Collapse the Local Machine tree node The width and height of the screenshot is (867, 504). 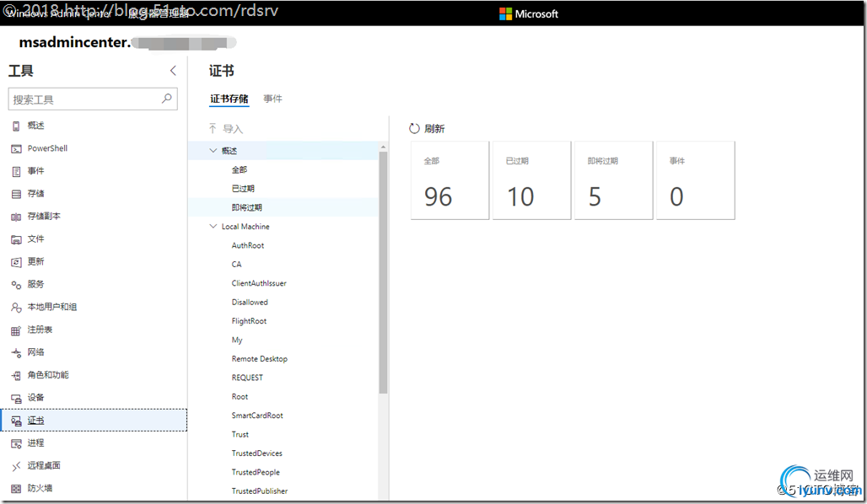tap(213, 227)
